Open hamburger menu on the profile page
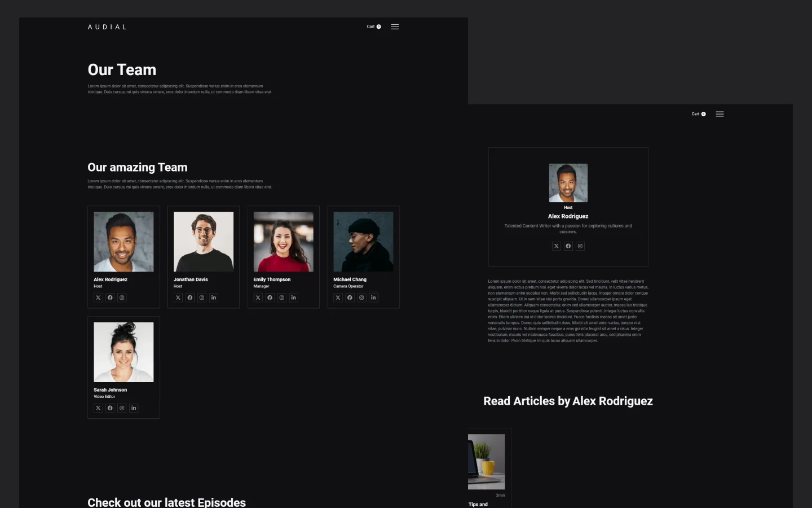The width and height of the screenshot is (812, 508). [x=720, y=114]
